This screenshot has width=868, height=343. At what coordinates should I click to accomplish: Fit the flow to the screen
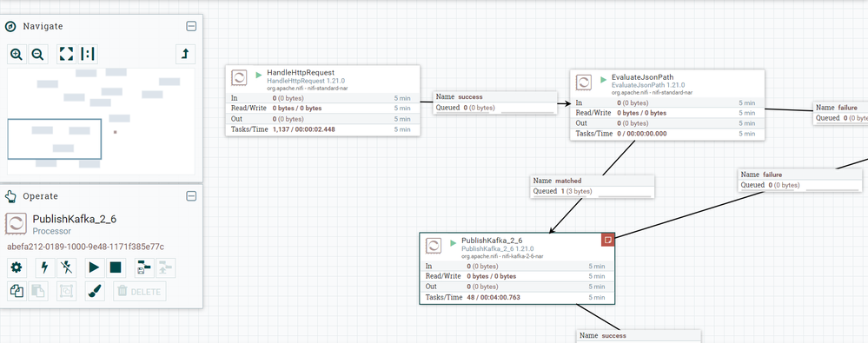pos(66,54)
